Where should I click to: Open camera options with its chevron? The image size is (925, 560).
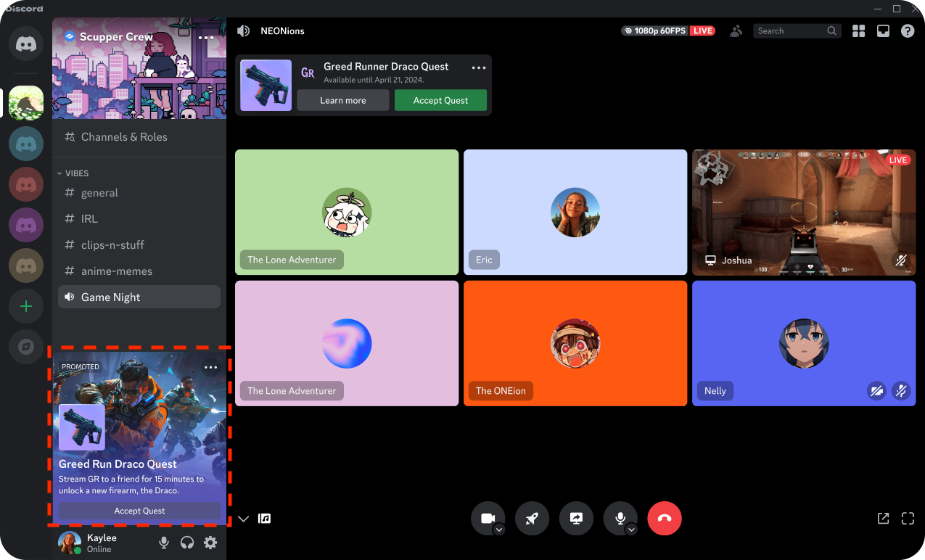498,528
